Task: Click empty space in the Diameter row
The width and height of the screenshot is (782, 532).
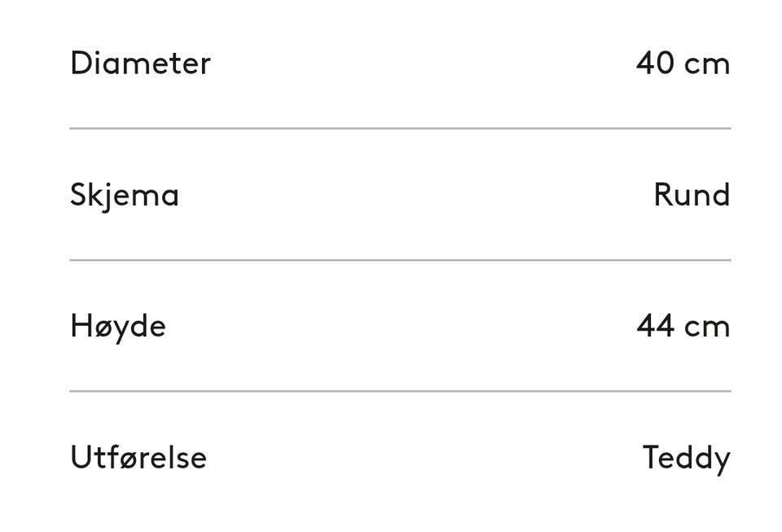Action: 424,63
